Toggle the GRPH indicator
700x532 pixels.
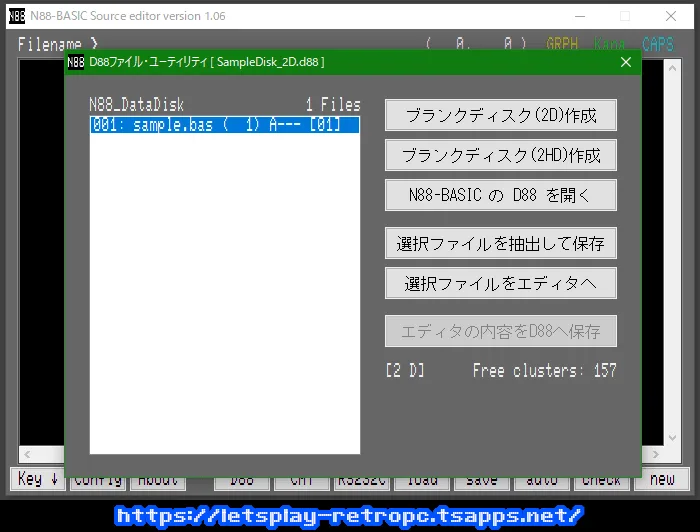563,44
